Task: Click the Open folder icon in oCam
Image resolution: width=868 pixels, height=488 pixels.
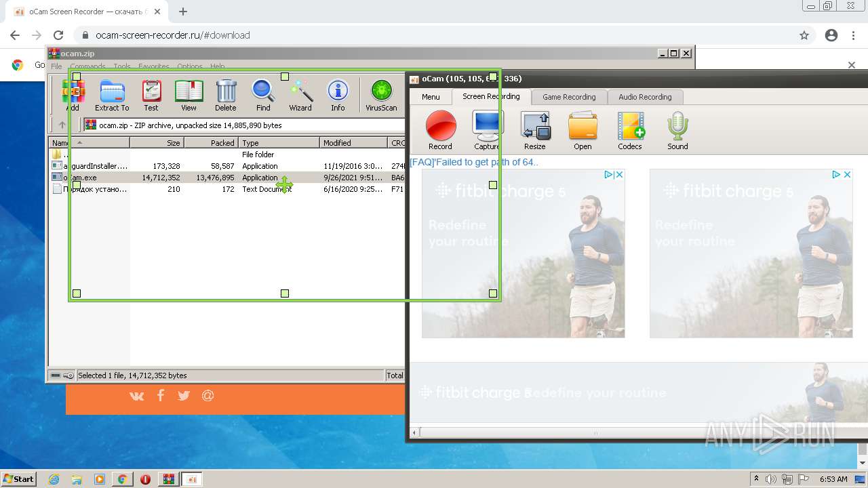Action: (583, 131)
